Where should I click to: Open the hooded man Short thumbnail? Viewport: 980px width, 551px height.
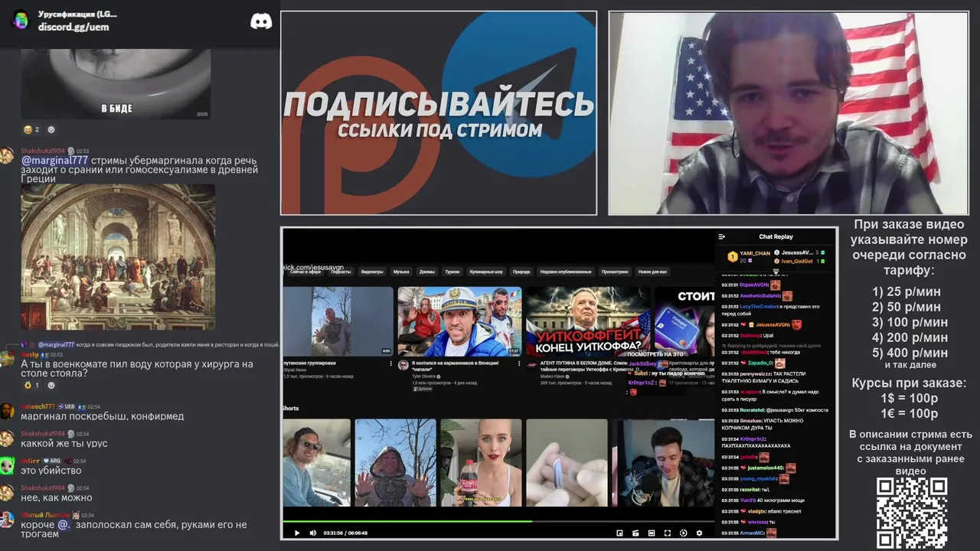point(395,462)
